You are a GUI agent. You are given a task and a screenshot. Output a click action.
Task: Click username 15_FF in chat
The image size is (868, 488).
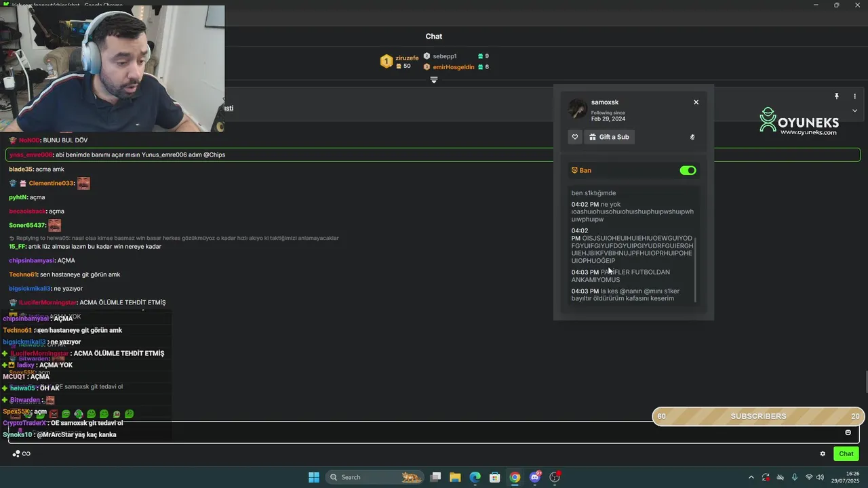18,247
